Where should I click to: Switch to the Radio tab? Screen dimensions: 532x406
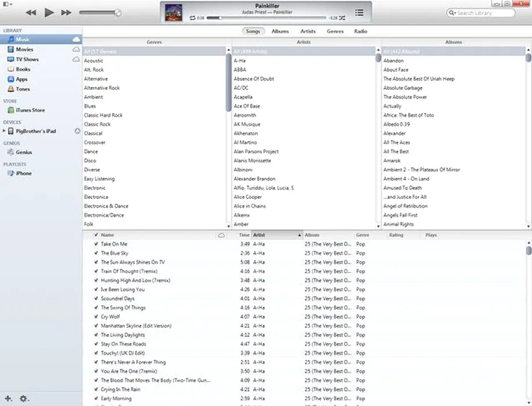360,31
